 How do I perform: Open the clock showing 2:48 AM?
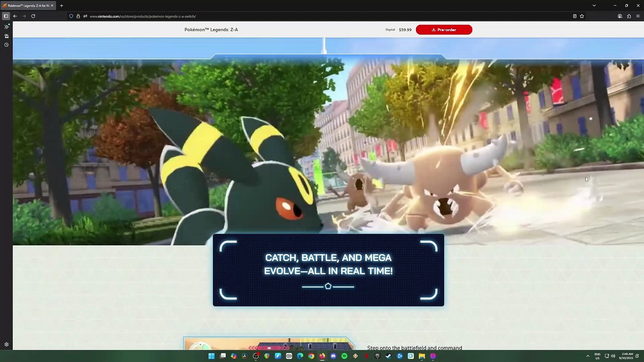(x=626, y=356)
